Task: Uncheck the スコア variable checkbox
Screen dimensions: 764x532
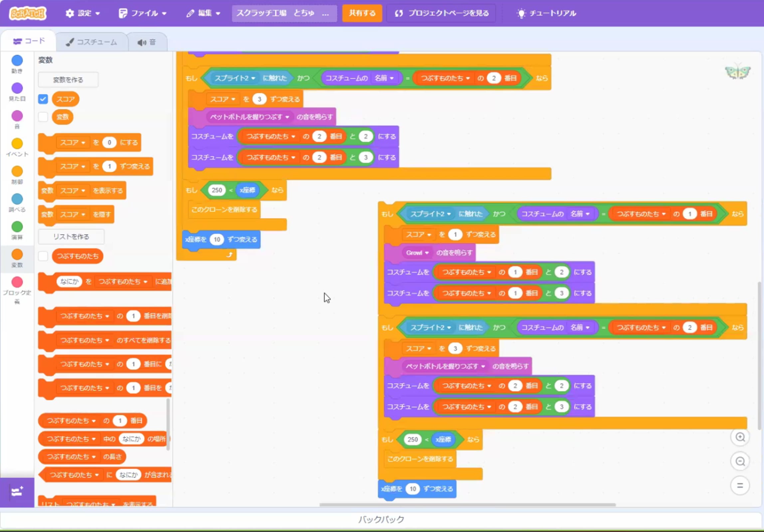Action: click(43, 99)
